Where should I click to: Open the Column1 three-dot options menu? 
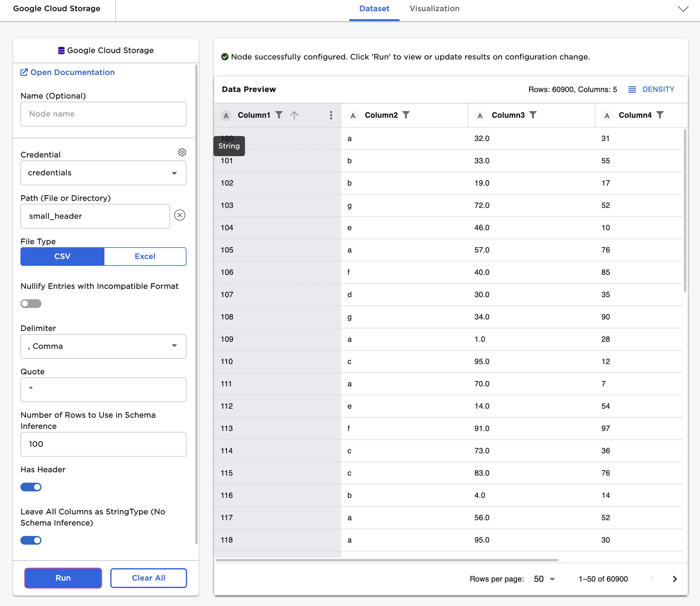click(x=331, y=115)
